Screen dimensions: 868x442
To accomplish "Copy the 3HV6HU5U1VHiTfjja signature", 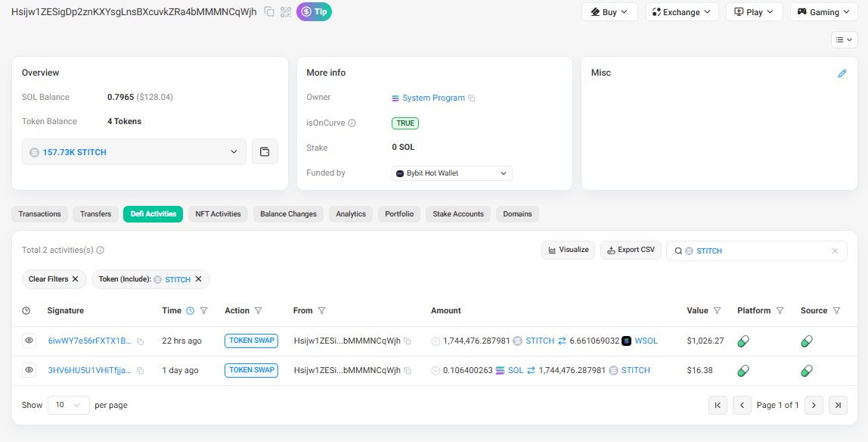I will (140, 371).
